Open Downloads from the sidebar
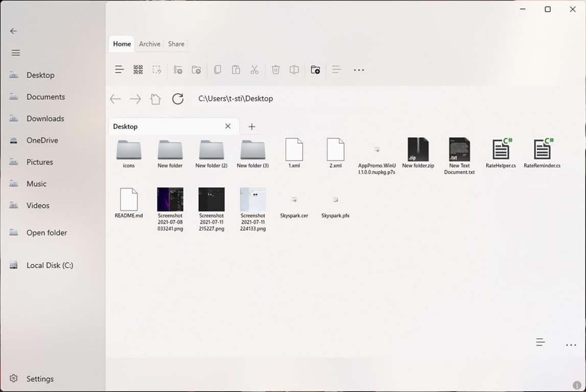This screenshot has width=586, height=392. tap(45, 118)
